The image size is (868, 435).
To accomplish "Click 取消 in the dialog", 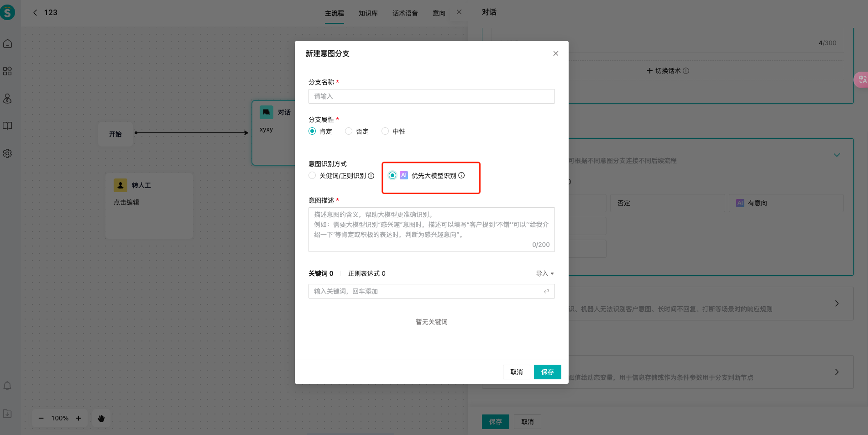I will [x=517, y=372].
